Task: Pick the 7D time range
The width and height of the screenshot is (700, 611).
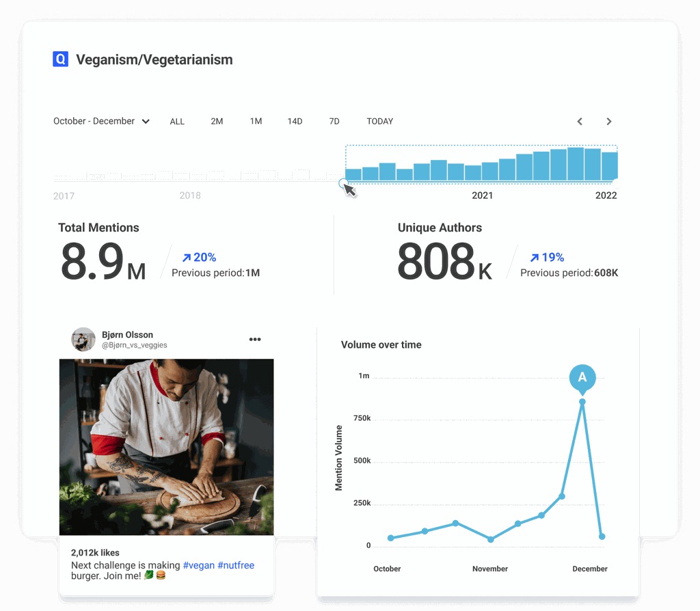Action: click(x=334, y=122)
